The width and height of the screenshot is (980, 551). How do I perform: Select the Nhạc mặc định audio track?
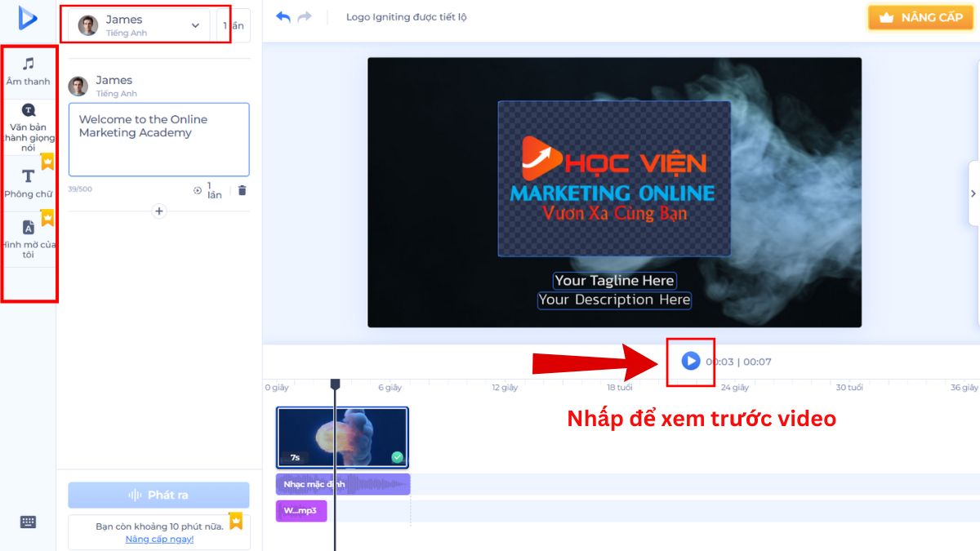[343, 484]
